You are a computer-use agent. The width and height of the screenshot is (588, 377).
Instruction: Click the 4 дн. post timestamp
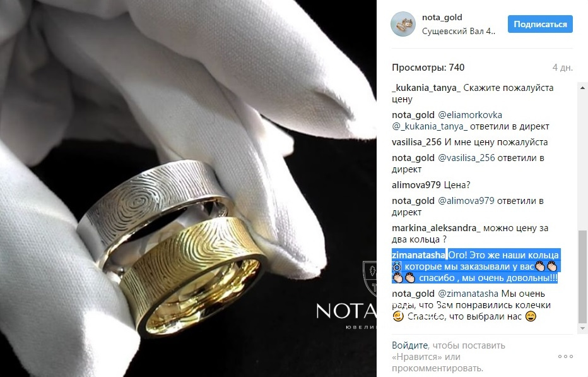[x=563, y=68]
